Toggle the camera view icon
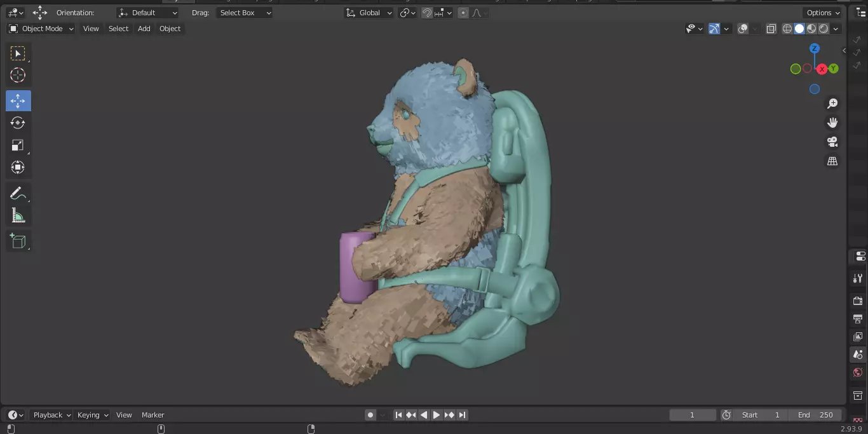Image resolution: width=868 pixels, height=434 pixels. pos(832,142)
